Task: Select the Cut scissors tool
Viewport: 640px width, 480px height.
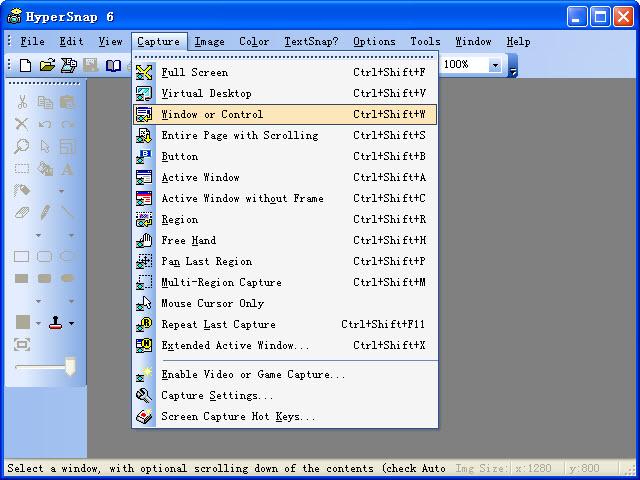Action: (22, 102)
